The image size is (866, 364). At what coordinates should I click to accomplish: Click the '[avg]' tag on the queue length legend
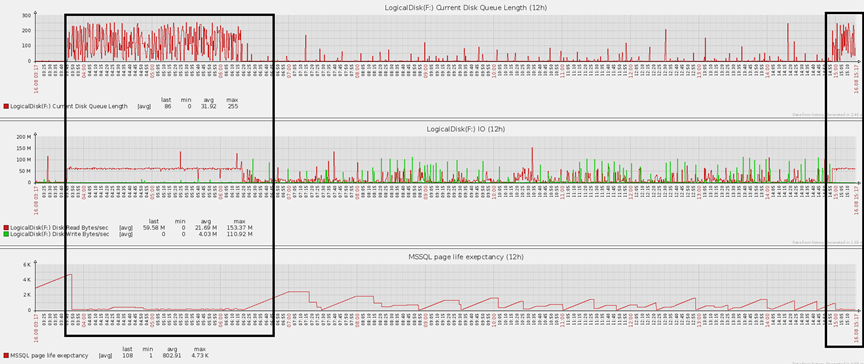[x=144, y=106]
